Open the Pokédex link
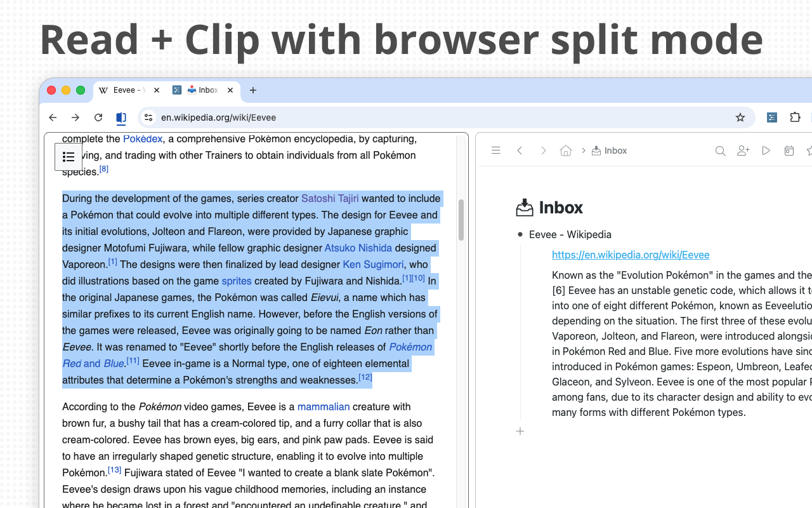This screenshot has width=812, height=508. point(143,138)
